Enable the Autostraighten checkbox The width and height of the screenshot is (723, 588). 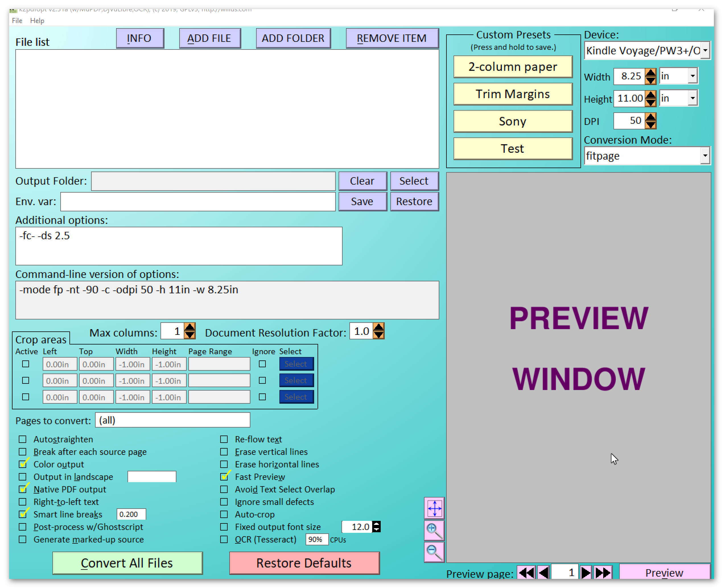[23, 439]
